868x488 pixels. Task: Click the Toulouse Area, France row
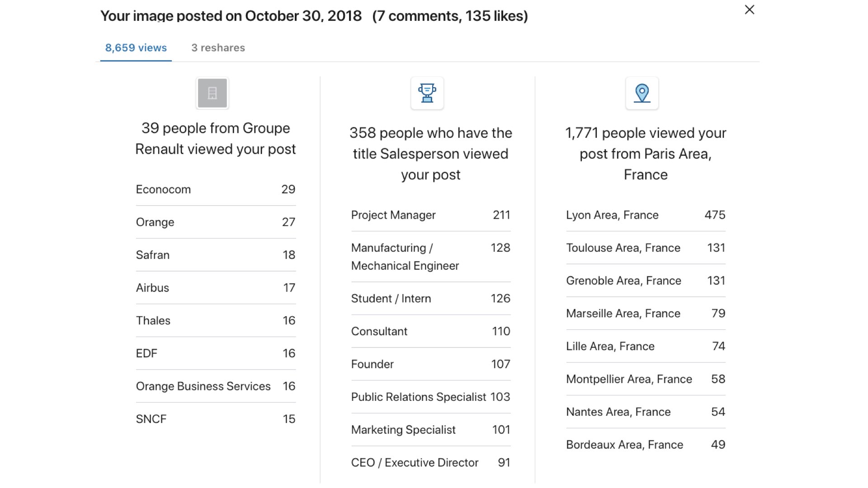(646, 248)
